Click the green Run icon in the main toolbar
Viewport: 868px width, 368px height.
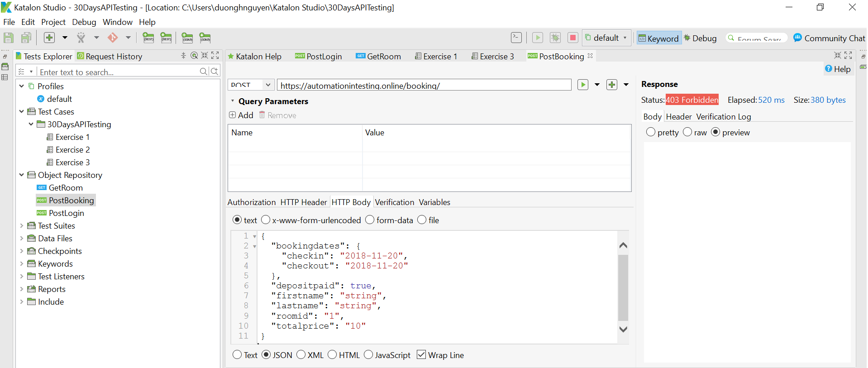coord(538,38)
